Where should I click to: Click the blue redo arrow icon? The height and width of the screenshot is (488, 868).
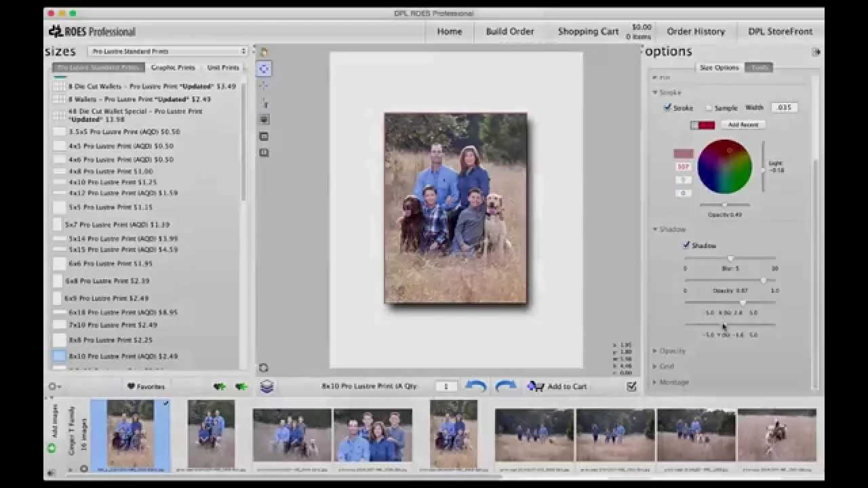click(x=506, y=386)
